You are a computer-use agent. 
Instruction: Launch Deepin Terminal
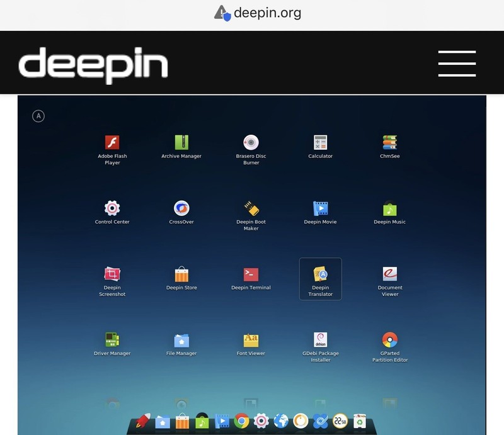251,278
